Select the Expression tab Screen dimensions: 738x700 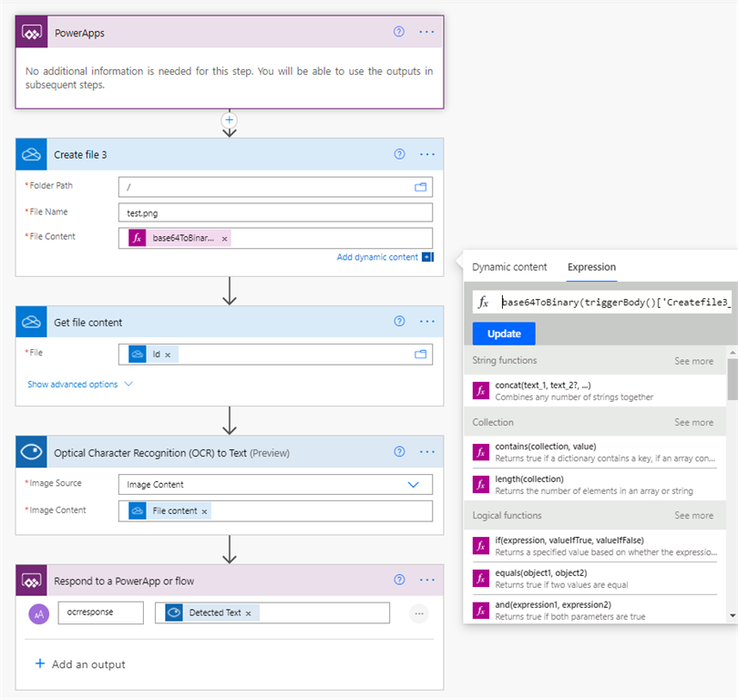tap(591, 267)
